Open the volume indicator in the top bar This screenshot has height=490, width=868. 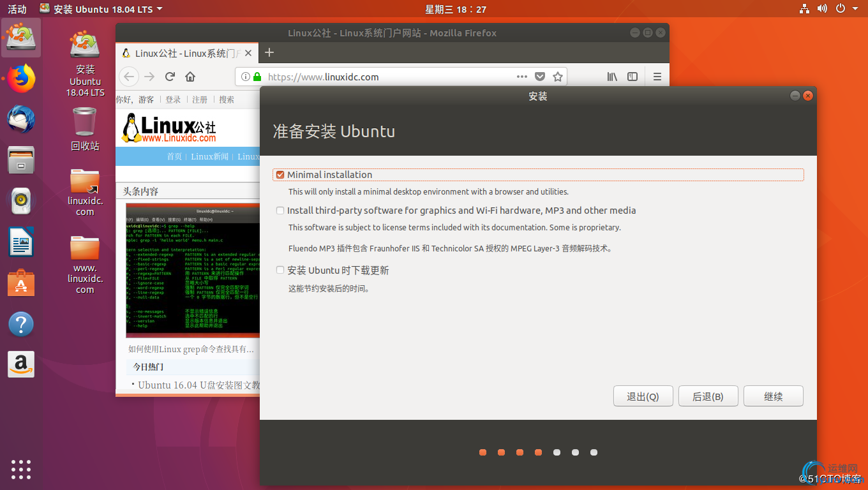tap(823, 9)
